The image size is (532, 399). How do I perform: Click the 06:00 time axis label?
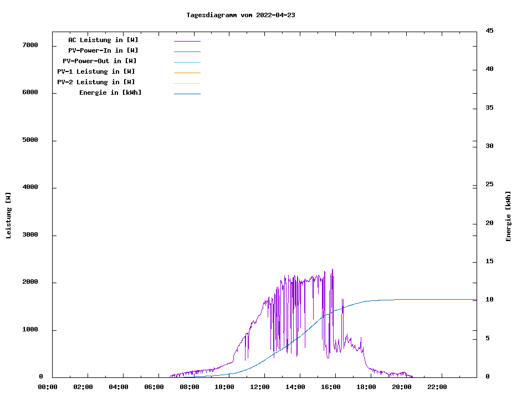[154, 387]
